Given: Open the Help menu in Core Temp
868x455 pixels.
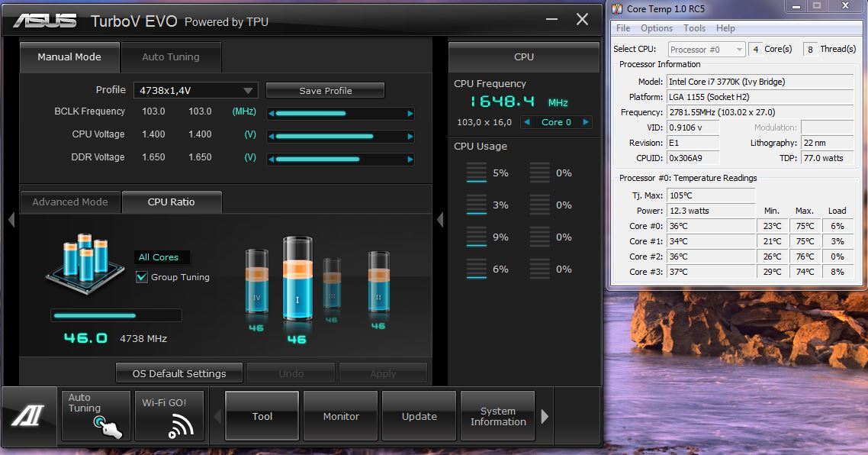Looking at the screenshot, I should click(x=725, y=28).
